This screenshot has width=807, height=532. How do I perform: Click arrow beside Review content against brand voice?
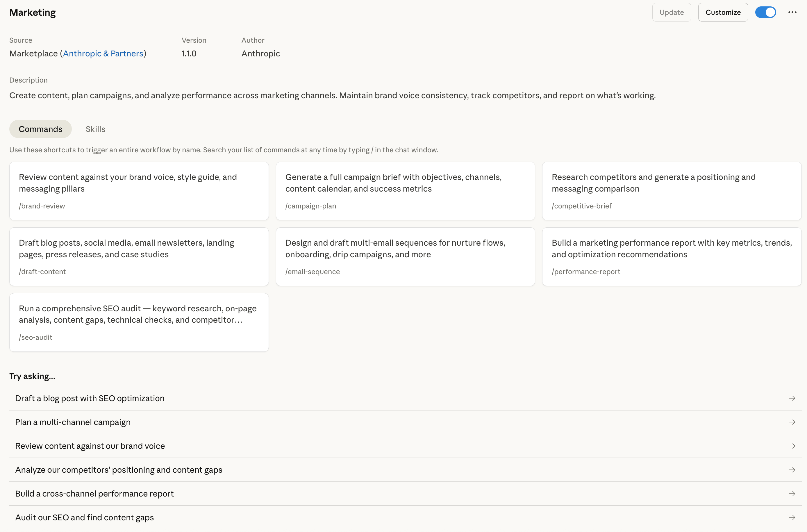792,446
